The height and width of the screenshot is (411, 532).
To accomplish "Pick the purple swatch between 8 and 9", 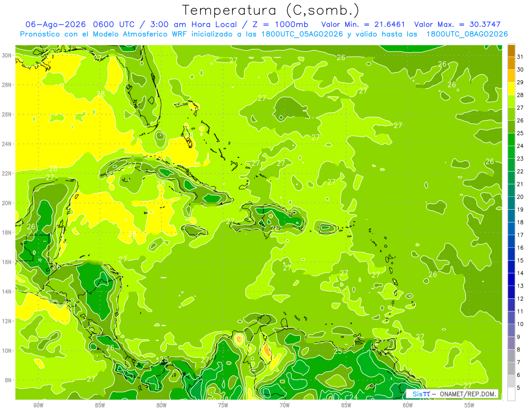I will (x=511, y=343).
